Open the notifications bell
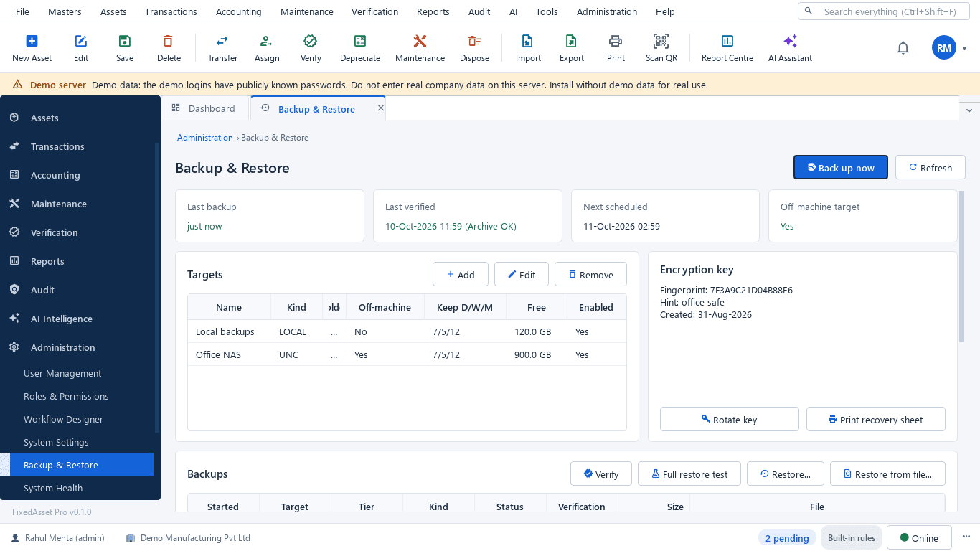The height and width of the screenshot is (551, 980). pos(903,48)
